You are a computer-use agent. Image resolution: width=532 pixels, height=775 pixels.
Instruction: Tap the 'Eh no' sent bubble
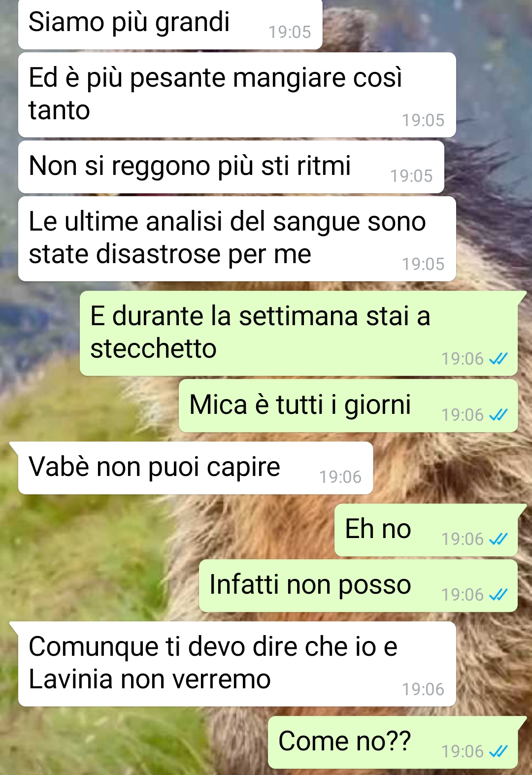point(426,530)
